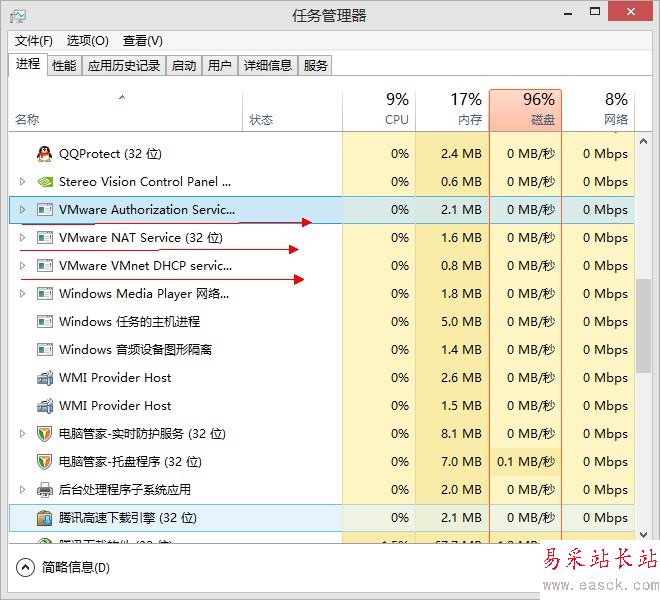Select the Windows 音频设备图形隔离 row name
The width and height of the screenshot is (660, 600).
pyautogui.click(x=136, y=349)
